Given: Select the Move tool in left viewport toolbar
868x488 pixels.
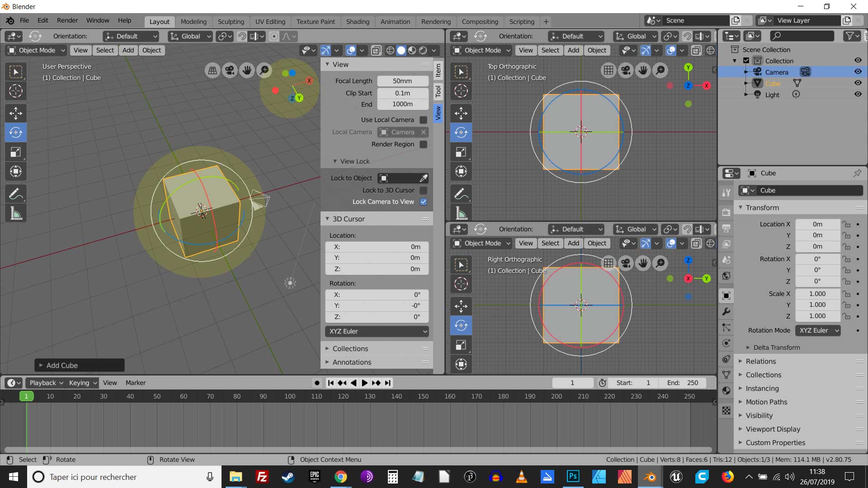Looking at the screenshot, I should [x=16, y=113].
